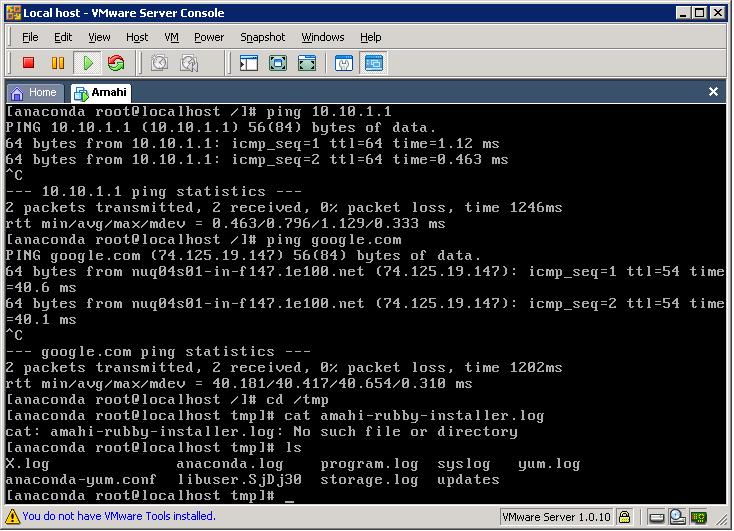
Task: Click the Home tab house icon
Action: [17, 93]
